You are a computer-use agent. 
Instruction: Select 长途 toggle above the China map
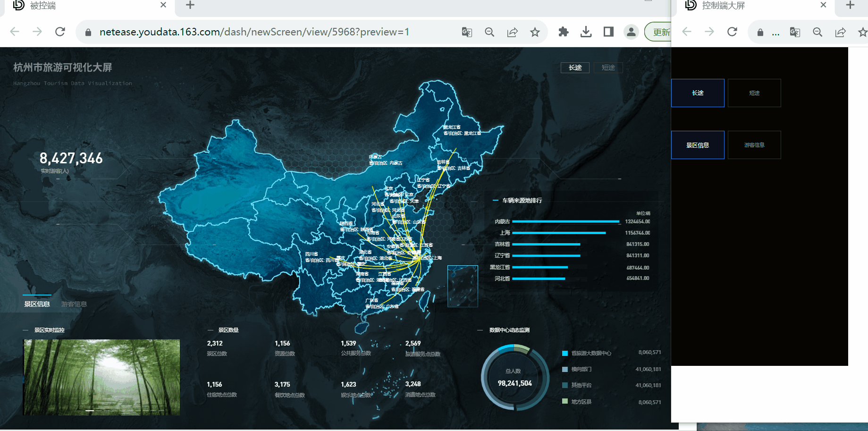(x=575, y=68)
